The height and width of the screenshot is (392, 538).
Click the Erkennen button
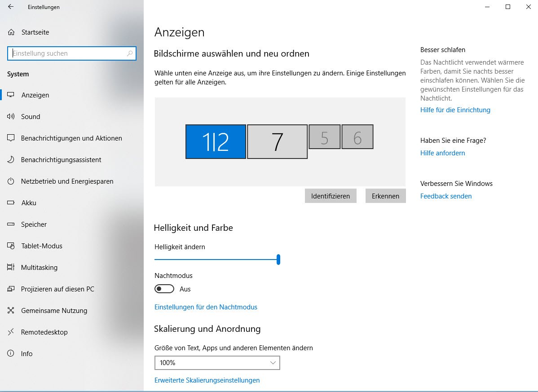click(x=385, y=196)
